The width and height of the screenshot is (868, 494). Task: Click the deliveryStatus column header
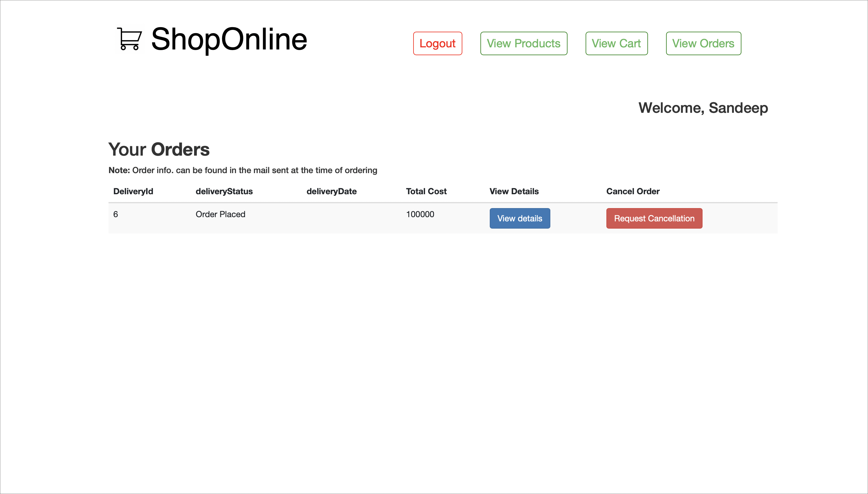pyautogui.click(x=224, y=191)
